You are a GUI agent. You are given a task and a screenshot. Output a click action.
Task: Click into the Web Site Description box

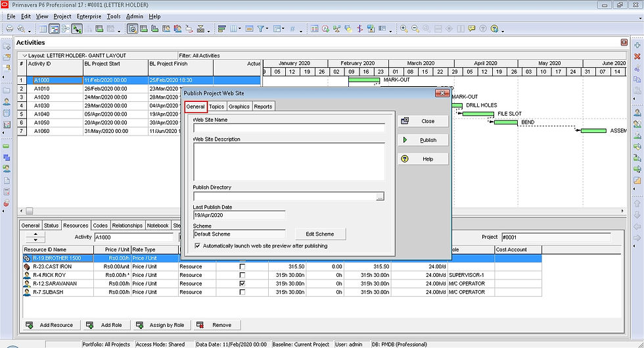[x=288, y=161]
